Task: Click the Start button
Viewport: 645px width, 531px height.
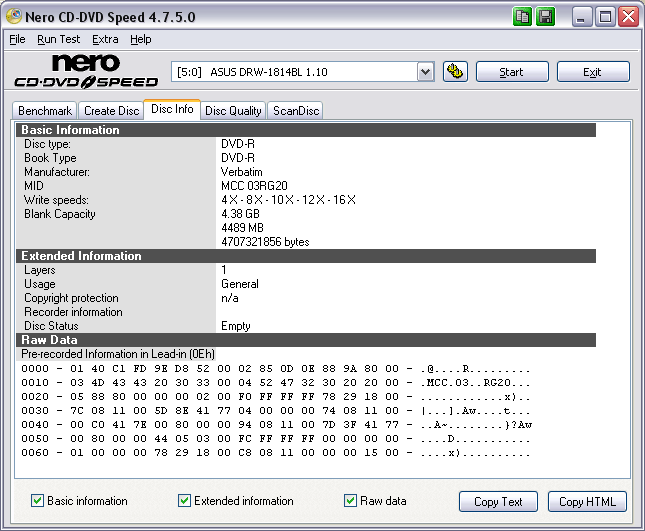Action: [x=512, y=72]
